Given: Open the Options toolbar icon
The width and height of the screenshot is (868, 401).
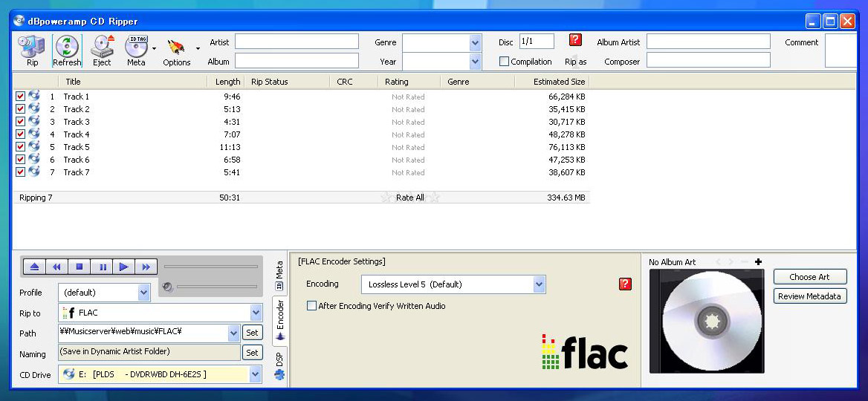Looking at the screenshot, I should pyautogui.click(x=177, y=51).
